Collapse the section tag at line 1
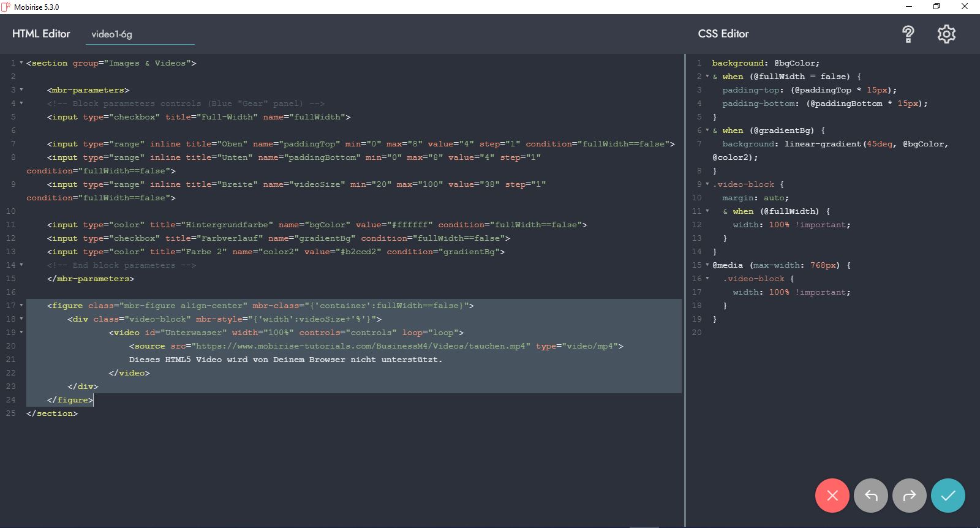The width and height of the screenshot is (980, 528). click(21, 63)
